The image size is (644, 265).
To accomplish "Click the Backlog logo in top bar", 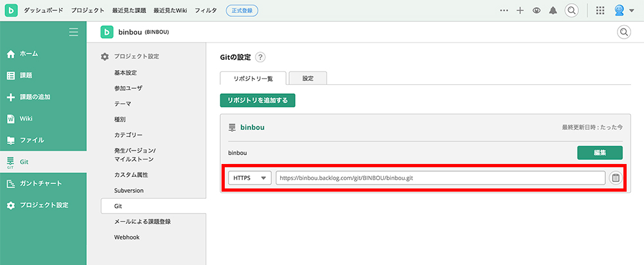I will point(11,10).
